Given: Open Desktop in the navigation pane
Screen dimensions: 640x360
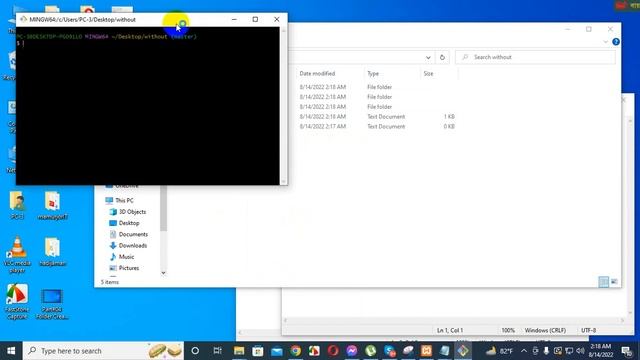Looking at the screenshot, I should coord(129,223).
